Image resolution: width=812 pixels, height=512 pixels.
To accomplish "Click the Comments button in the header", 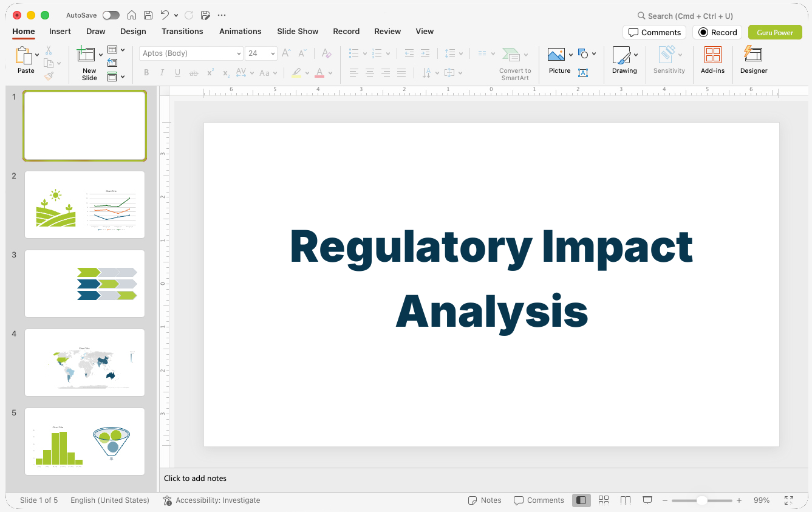I will (654, 32).
